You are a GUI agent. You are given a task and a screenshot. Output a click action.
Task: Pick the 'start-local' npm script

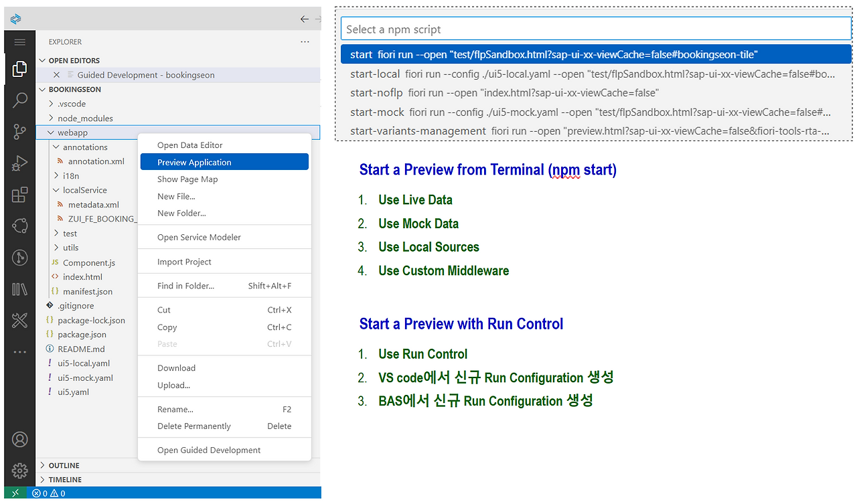tap(595, 74)
